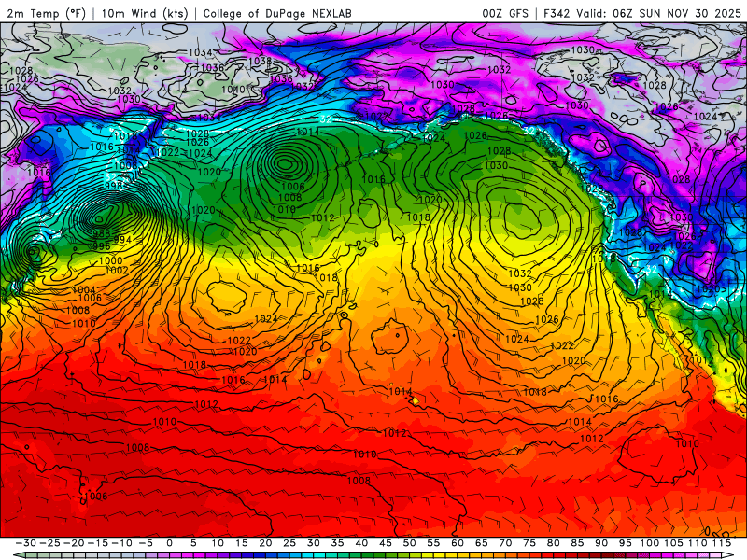Click 105 on the temperature scale
747x560 pixels.
point(673,543)
